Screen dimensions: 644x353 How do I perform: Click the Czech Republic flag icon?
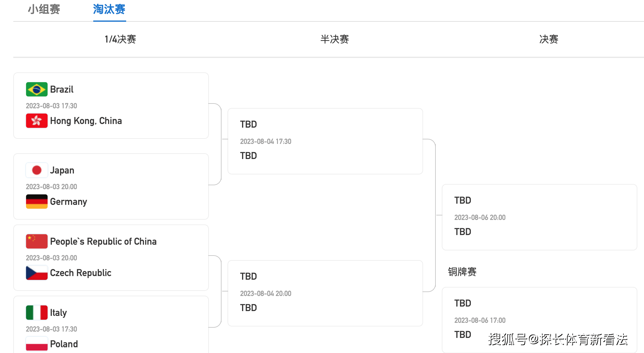tap(37, 273)
